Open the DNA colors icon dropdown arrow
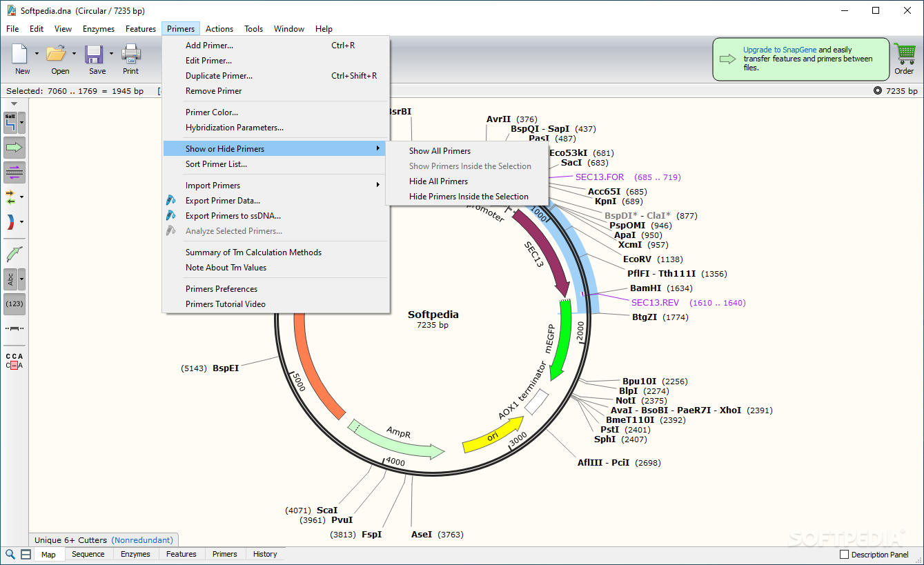 (x=22, y=222)
